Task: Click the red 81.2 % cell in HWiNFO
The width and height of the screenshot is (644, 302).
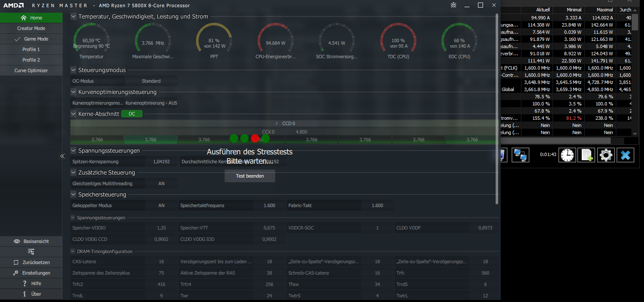Action: [x=568, y=118]
